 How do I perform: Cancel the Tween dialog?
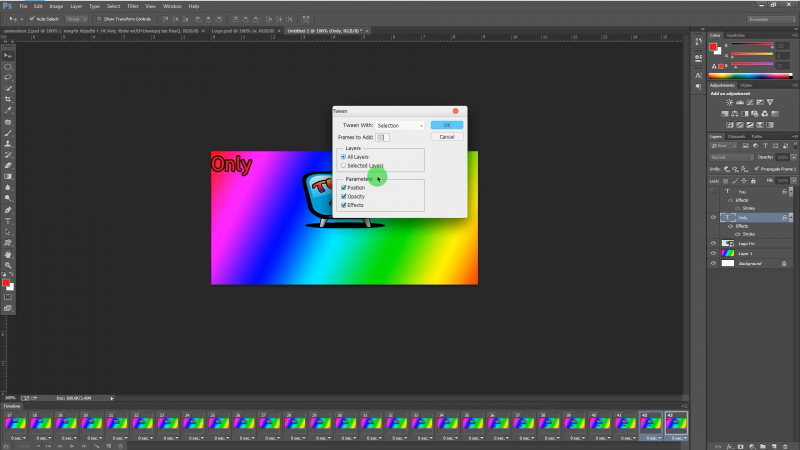(446, 137)
